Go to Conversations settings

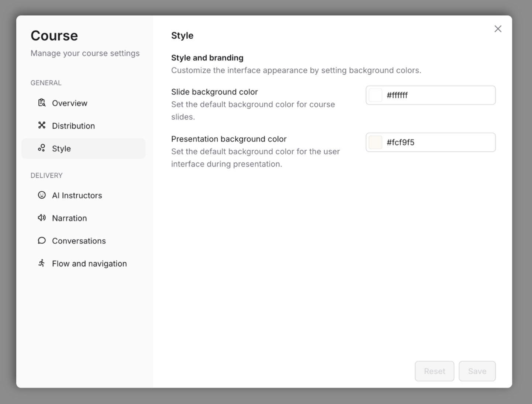point(79,240)
